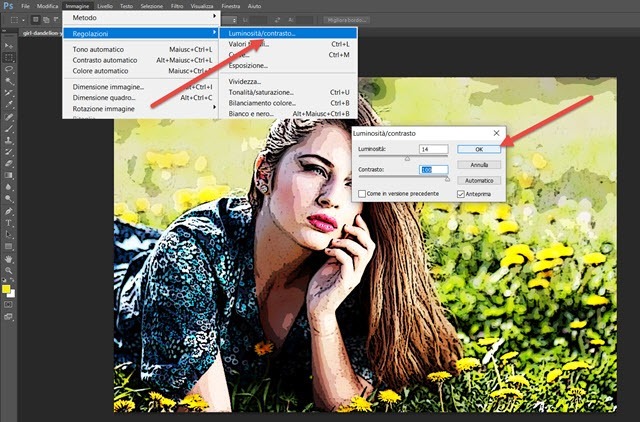Select the Pen tool
640x422 pixels.
(9, 211)
